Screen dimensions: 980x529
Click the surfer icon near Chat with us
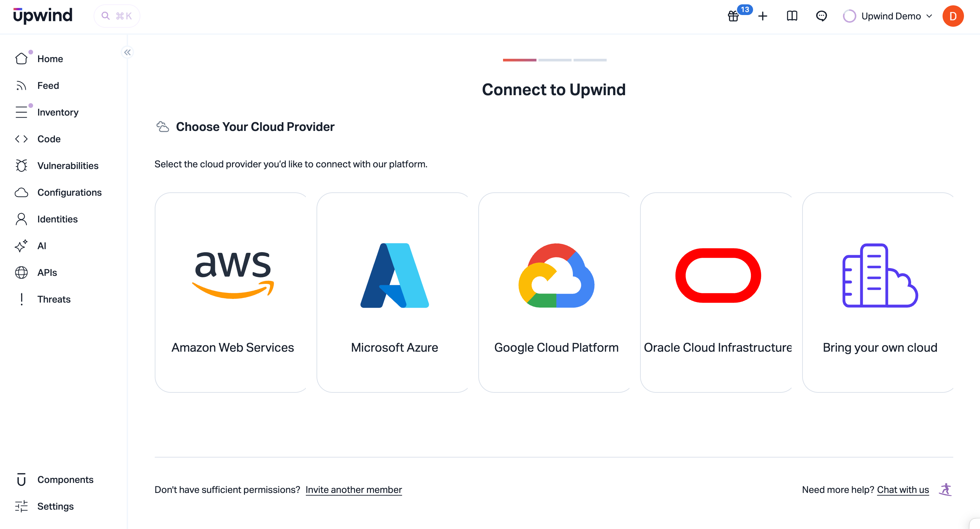pos(945,490)
